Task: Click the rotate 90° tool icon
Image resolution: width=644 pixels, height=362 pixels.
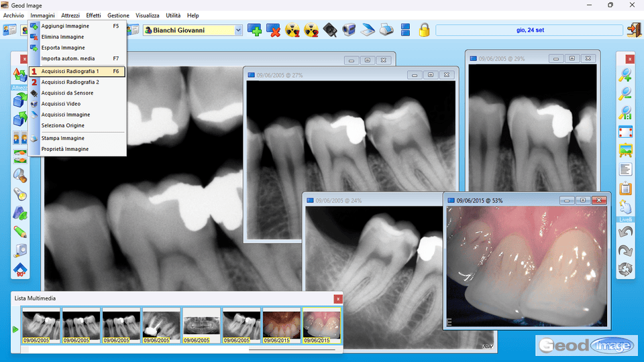Action: tap(19, 269)
